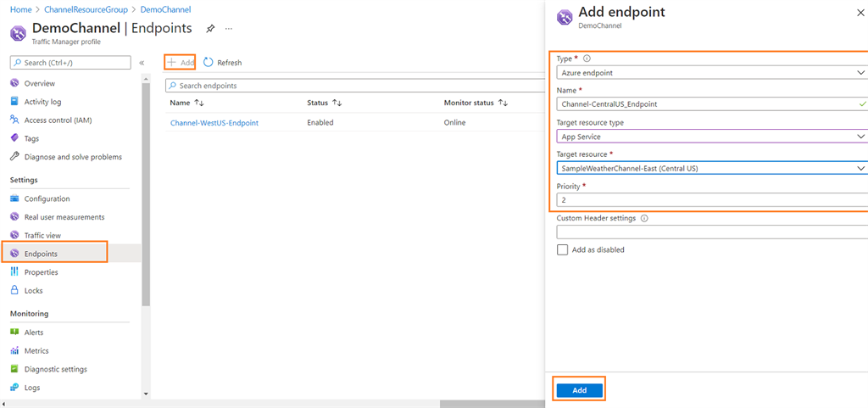Screen dimensions: 868x408
Task: Click the Add toolbar button above the endpoint list
Action: pos(181,63)
